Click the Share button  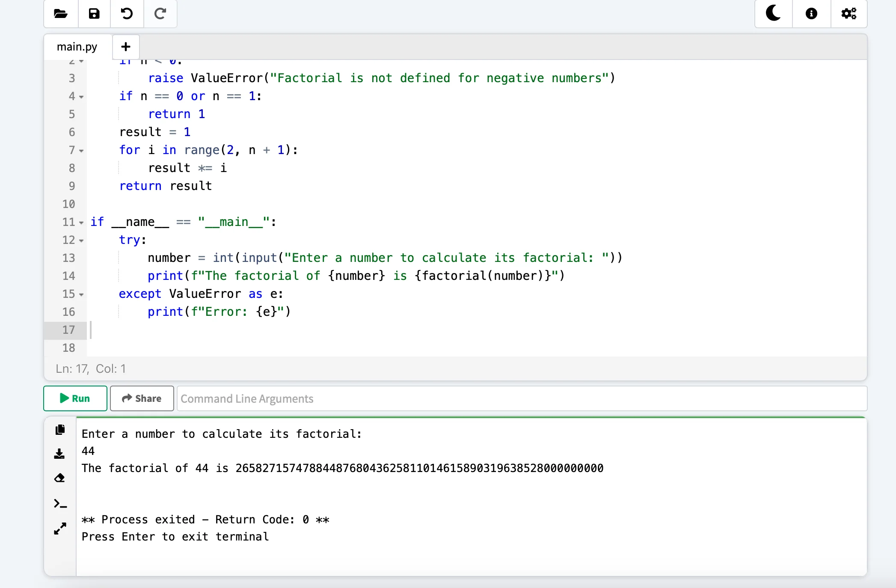pyautogui.click(x=142, y=398)
